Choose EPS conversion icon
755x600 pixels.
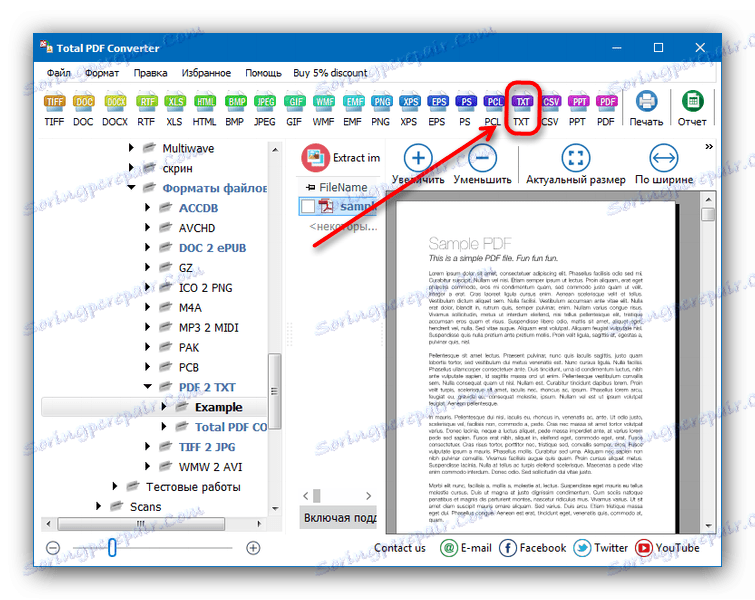437,109
